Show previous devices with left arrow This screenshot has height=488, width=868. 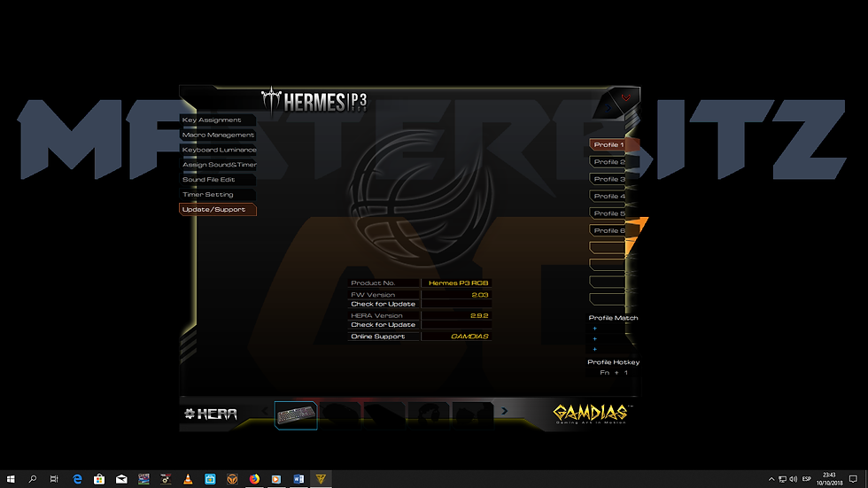pyautogui.click(x=265, y=411)
